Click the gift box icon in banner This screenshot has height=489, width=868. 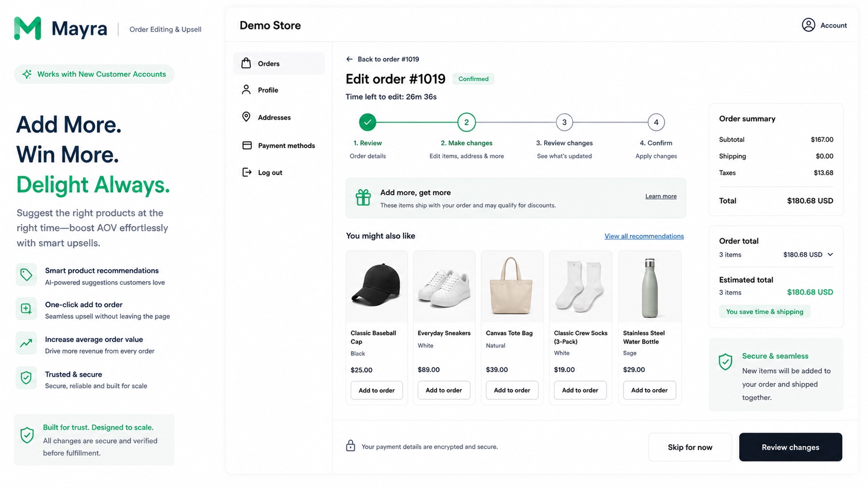[363, 197]
